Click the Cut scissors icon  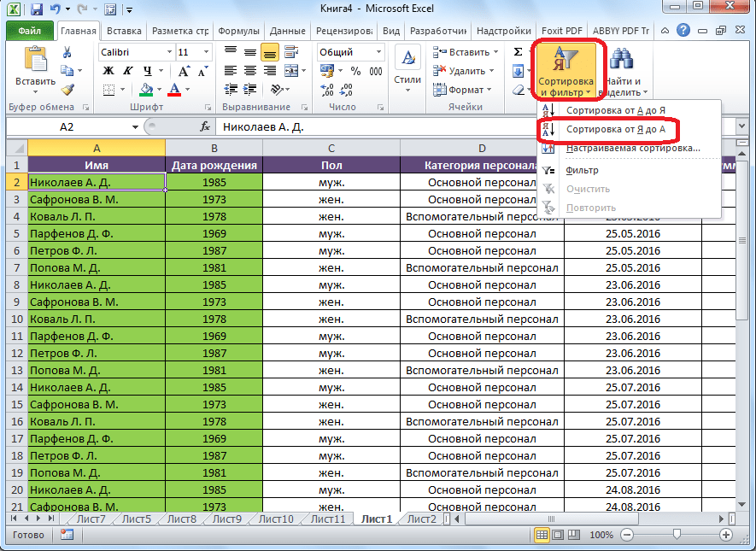[67, 53]
